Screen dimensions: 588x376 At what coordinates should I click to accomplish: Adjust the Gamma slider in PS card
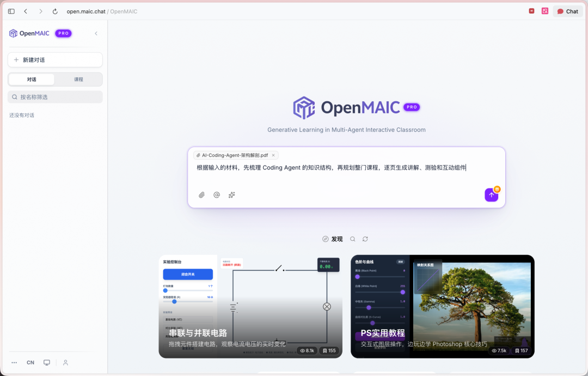click(380, 307)
